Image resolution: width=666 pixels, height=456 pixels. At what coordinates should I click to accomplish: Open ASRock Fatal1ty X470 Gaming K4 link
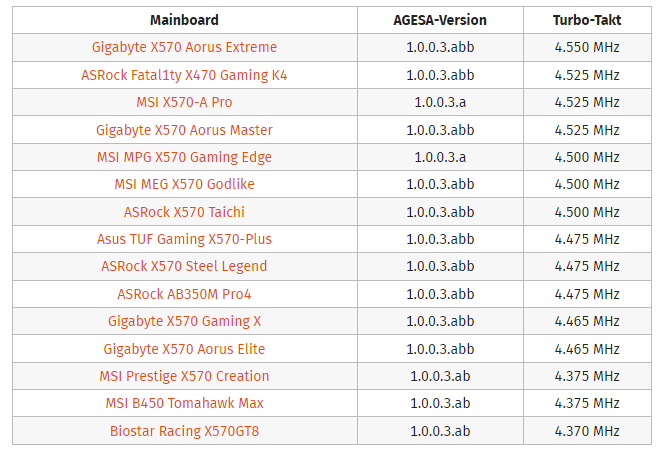coord(184,75)
